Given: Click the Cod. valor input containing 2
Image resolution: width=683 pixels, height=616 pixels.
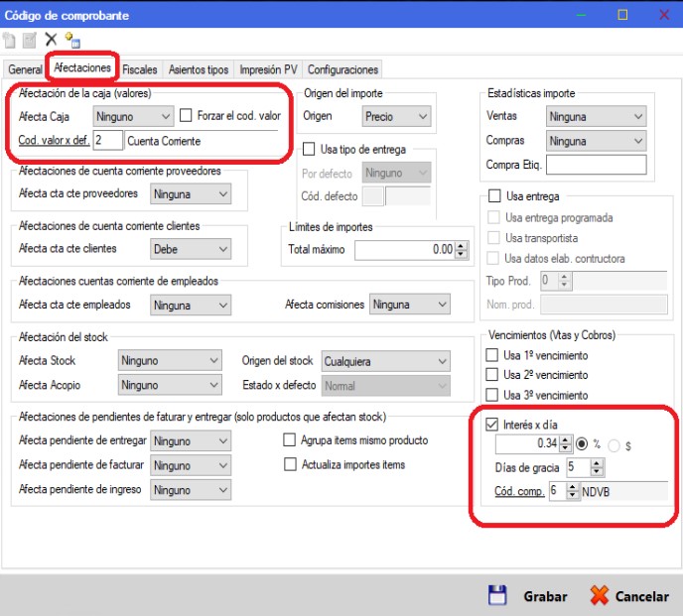Looking at the screenshot, I should pyautogui.click(x=107, y=140).
